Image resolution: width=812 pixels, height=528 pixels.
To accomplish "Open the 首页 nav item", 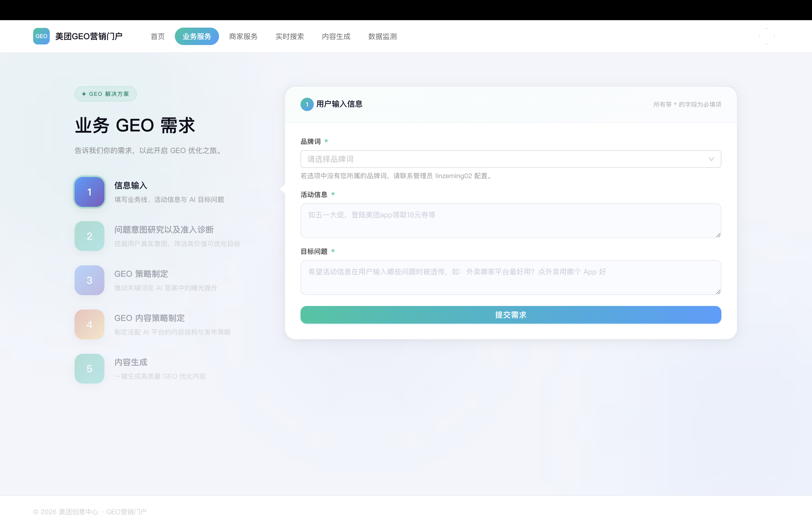I will pyautogui.click(x=158, y=36).
